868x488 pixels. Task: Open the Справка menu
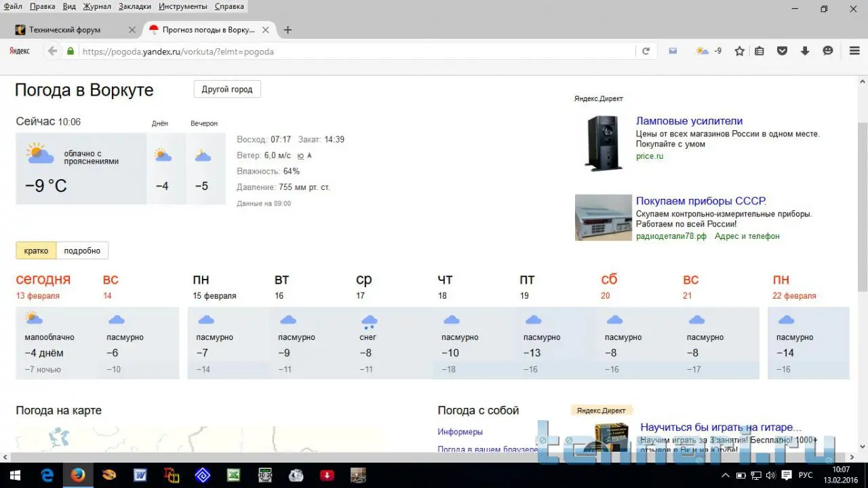(x=229, y=6)
